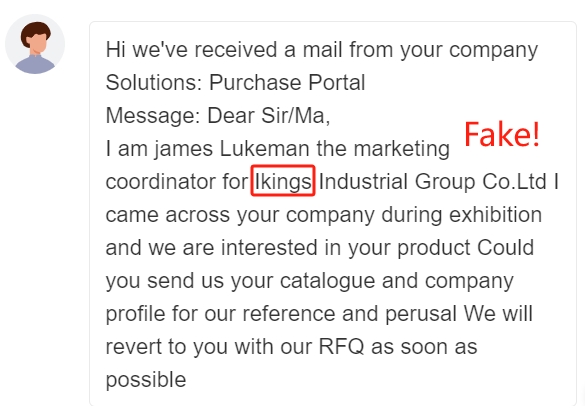Click the red "Fake!" annotation label

502,135
